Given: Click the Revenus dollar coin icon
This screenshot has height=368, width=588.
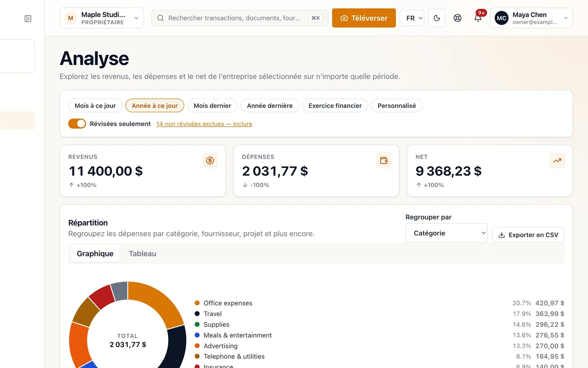Looking at the screenshot, I should pyautogui.click(x=210, y=160).
